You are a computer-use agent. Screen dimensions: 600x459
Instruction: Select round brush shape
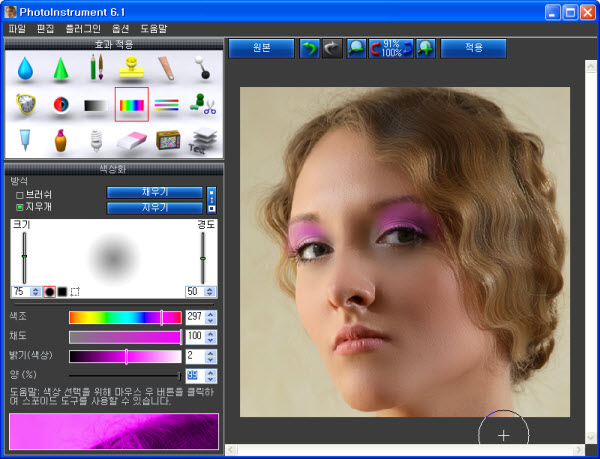coord(49,292)
